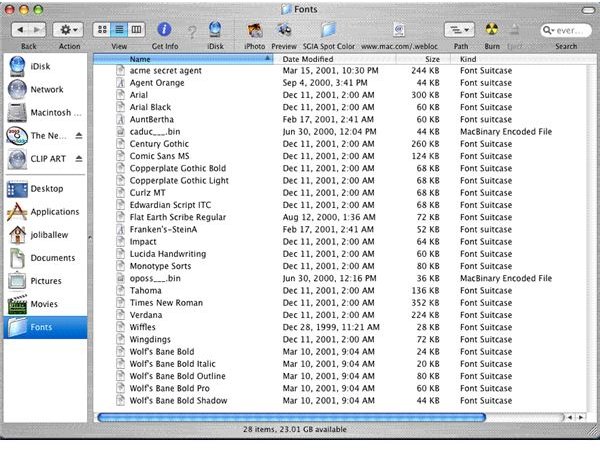The height and width of the screenshot is (450, 600).
Task: Open Applications from the sidebar
Action: click(x=43, y=212)
